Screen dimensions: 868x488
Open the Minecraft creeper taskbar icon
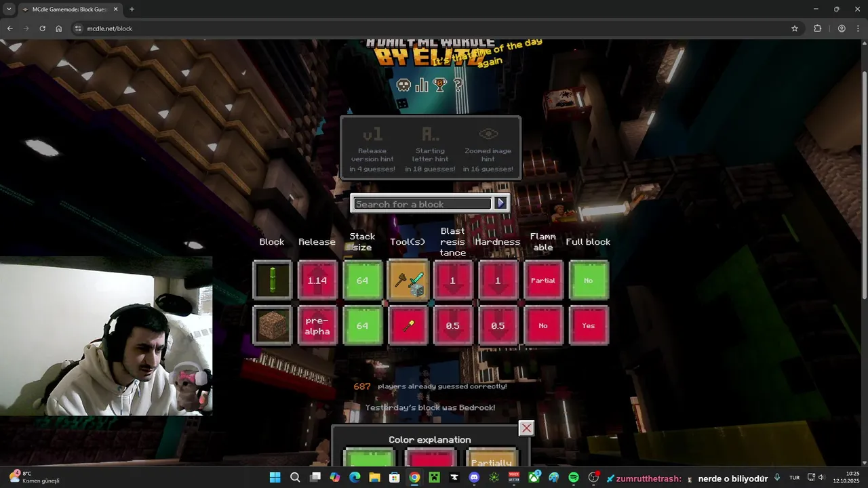(434, 477)
